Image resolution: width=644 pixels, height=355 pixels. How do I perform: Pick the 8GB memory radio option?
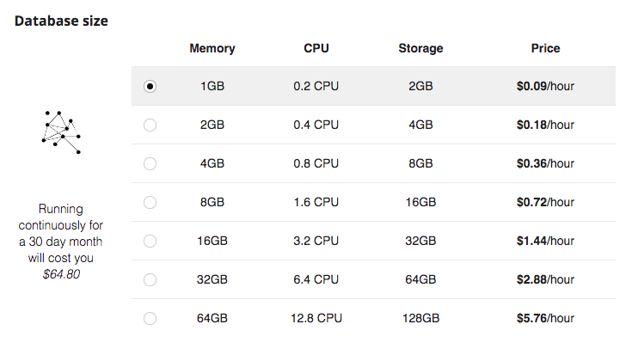[150, 202]
